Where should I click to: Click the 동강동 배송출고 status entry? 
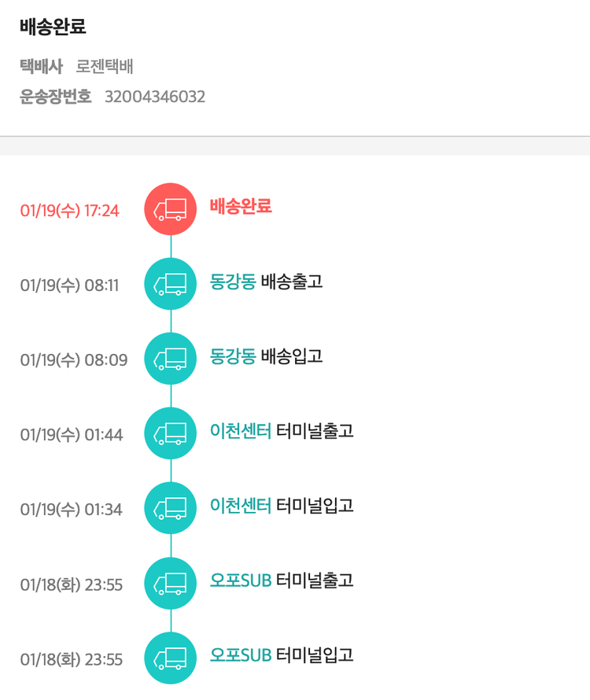[x=266, y=282]
